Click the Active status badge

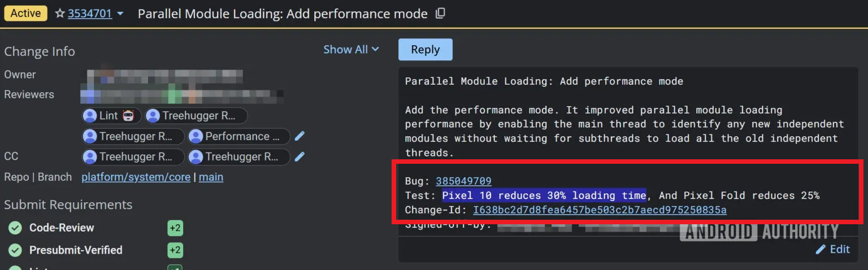(x=25, y=14)
